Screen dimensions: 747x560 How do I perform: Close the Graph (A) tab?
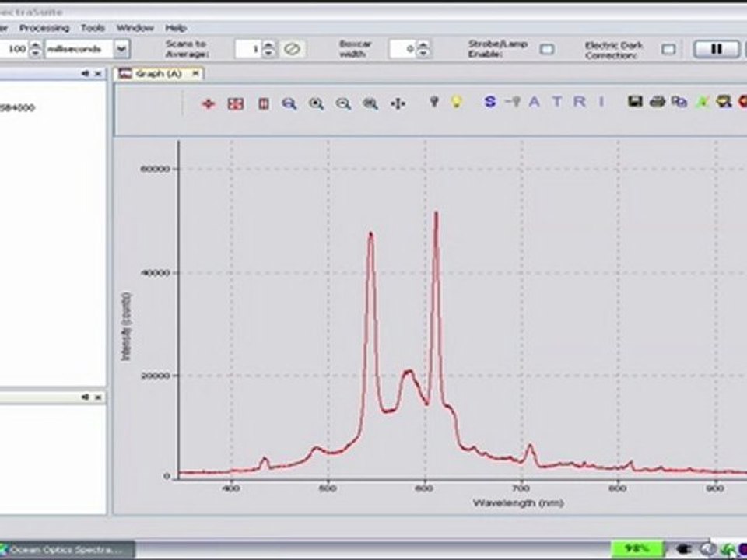tap(195, 73)
